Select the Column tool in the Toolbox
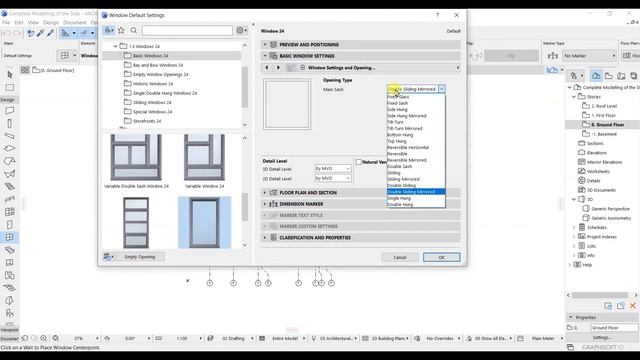 pos(10,123)
